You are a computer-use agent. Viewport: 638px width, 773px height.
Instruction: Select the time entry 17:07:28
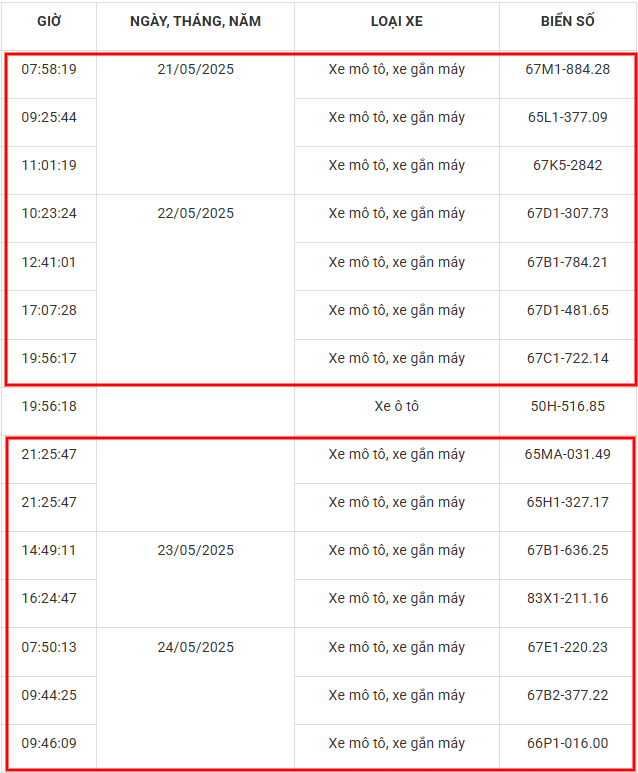point(49,310)
